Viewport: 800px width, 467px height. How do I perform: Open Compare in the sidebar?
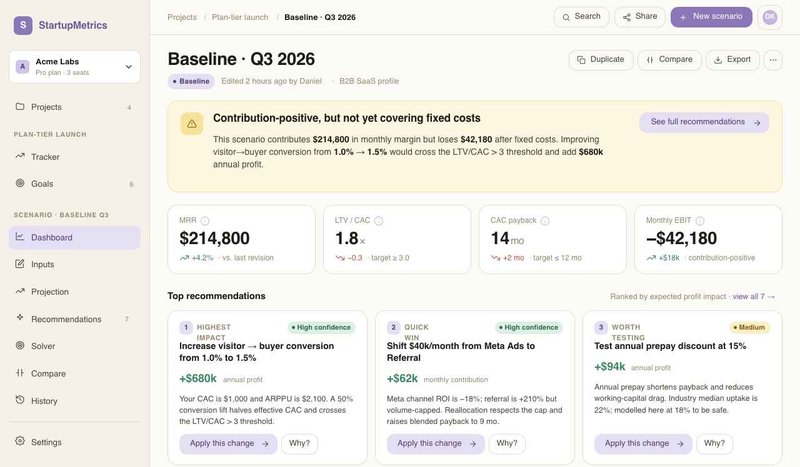click(74, 374)
